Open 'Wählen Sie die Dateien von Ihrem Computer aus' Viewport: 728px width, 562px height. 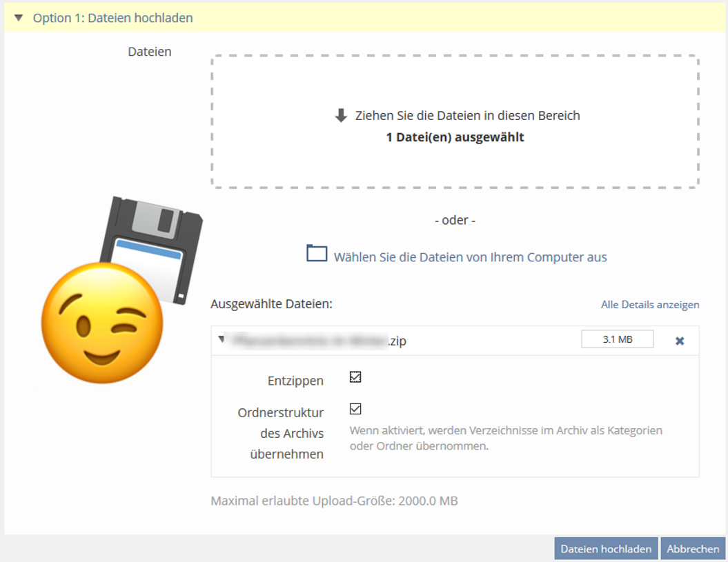pos(470,257)
